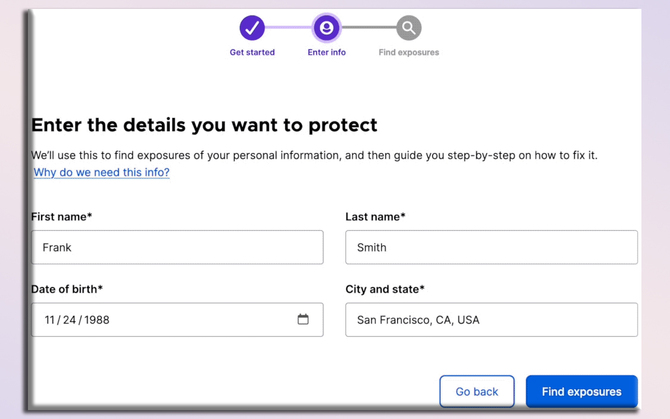The image size is (670, 419).
Task: Click the Find exposures magnifier step icon
Action: click(x=408, y=28)
